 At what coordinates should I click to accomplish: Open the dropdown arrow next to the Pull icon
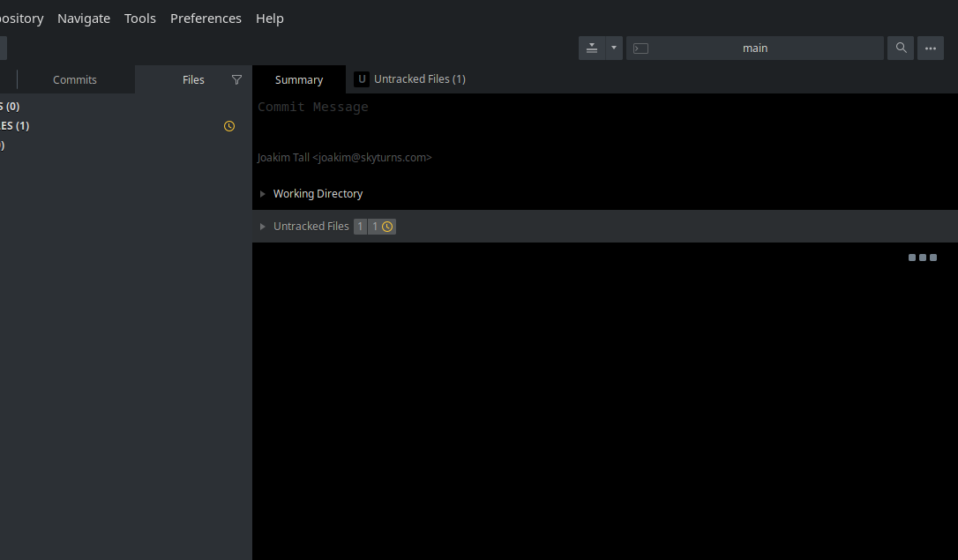pyautogui.click(x=614, y=48)
